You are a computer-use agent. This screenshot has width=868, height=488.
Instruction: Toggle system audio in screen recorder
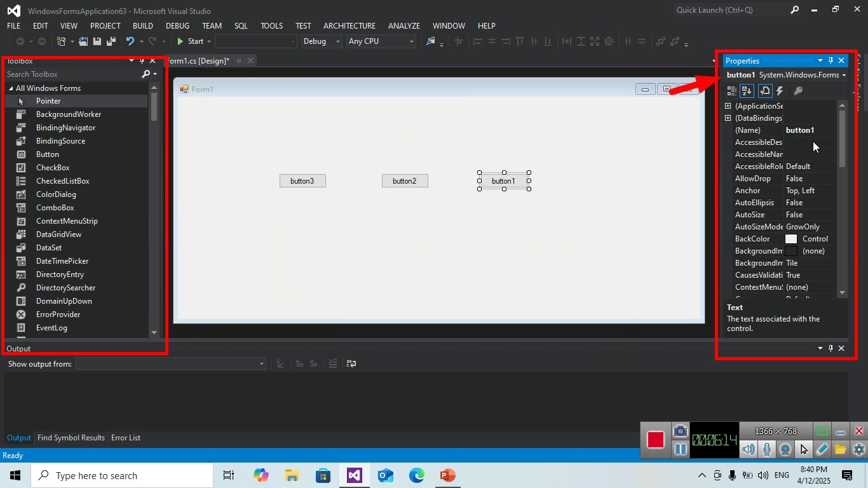(x=749, y=449)
